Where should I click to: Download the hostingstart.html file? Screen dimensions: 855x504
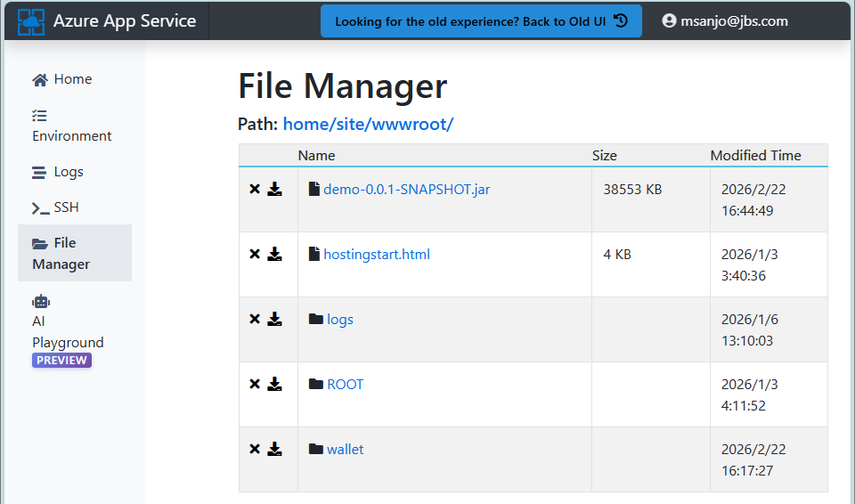[x=275, y=254]
